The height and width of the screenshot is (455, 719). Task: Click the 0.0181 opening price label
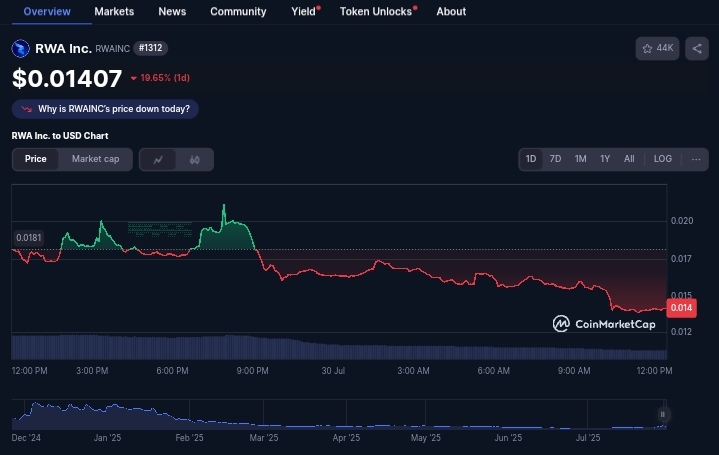(x=28, y=238)
